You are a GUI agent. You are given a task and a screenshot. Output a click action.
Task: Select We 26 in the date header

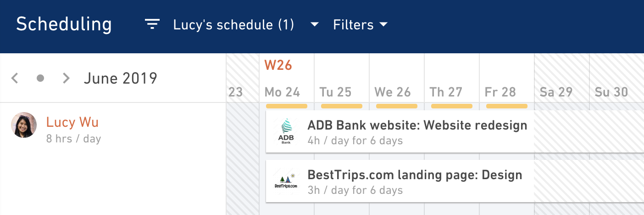click(x=393, y=92)
